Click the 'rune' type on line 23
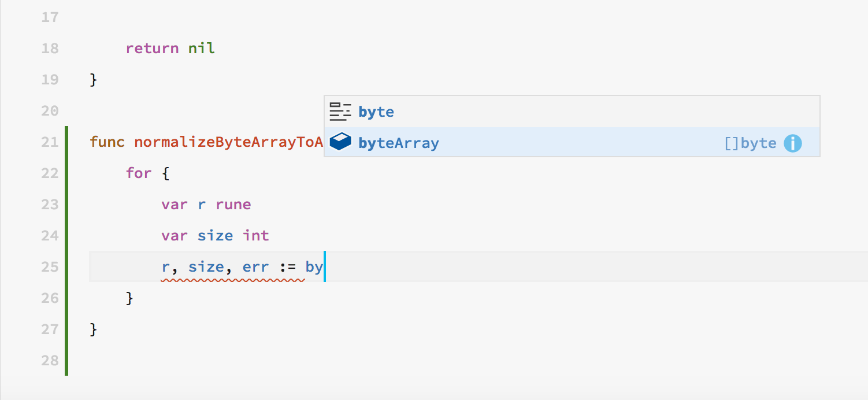 233,204
